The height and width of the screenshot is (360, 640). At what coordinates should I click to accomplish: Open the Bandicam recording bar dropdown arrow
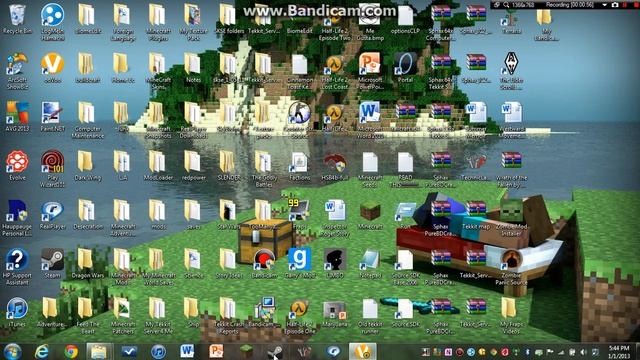[604, 5]
